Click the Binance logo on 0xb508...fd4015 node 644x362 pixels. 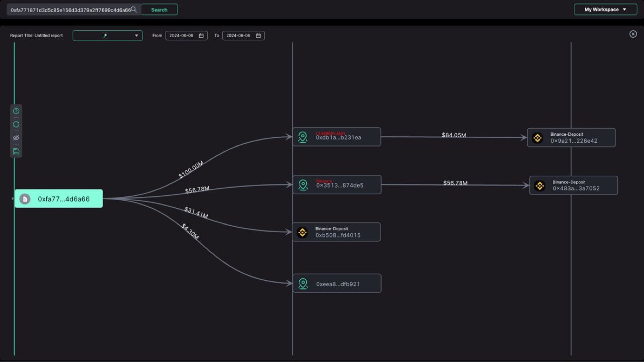click(x=303, y=232)
